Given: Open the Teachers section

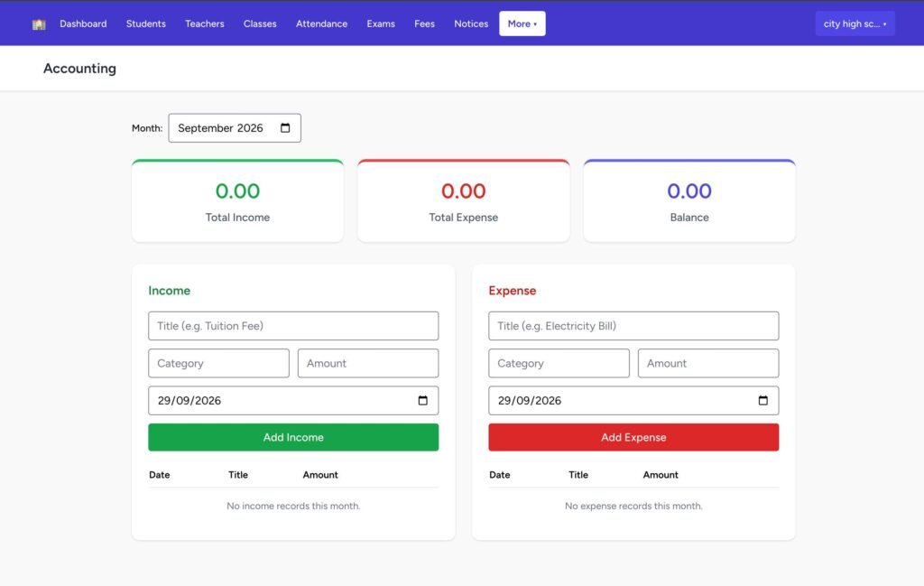Looking at the screenshot, I should click(x=205, y=23).
